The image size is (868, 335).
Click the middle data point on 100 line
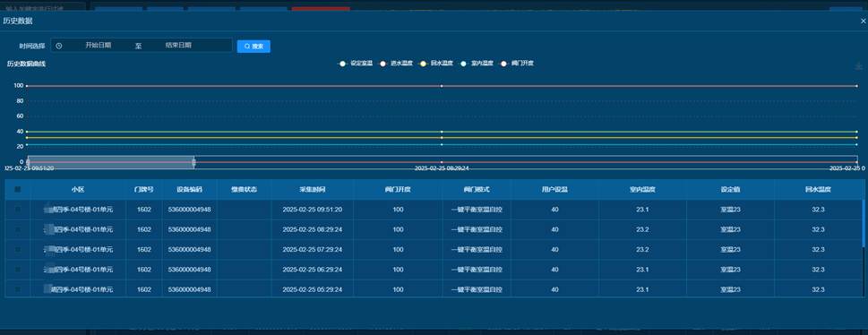click(442, 86)
